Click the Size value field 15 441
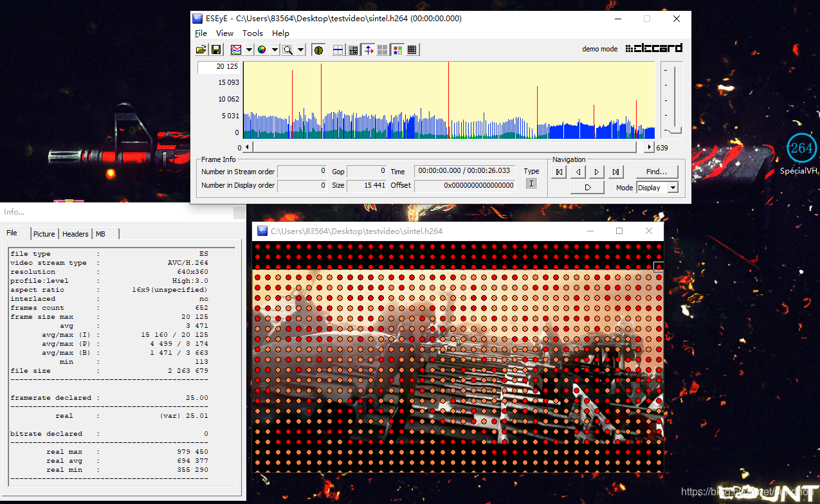820x504 pixels. 367,185
